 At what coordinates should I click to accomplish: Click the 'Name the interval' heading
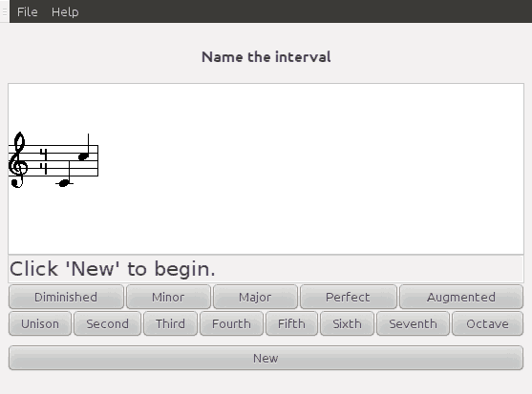tap(266, 57)
